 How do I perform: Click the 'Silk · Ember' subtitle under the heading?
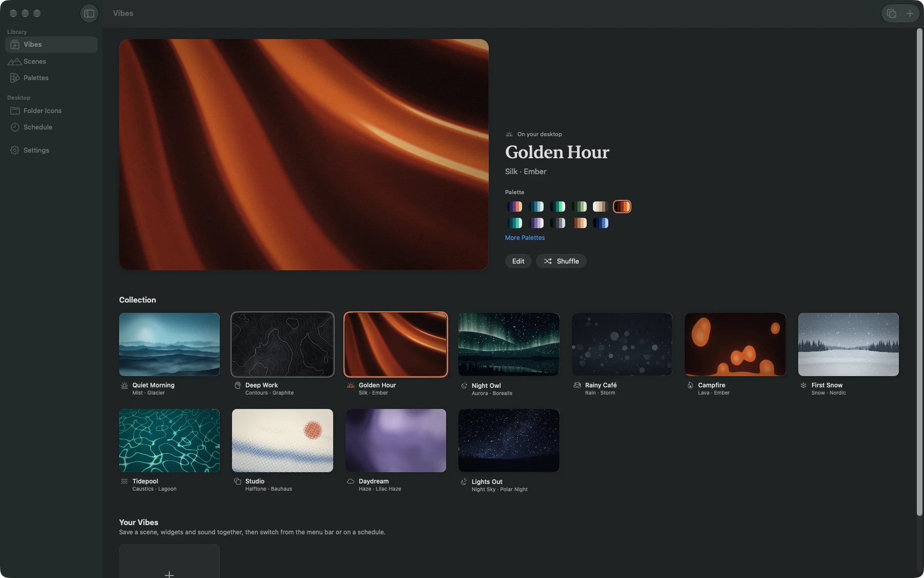[x=526, y=172]
